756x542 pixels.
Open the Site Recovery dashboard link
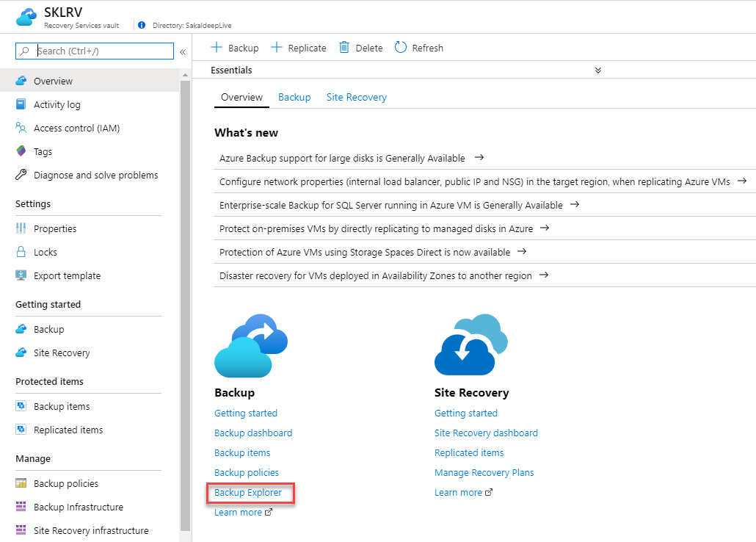(486, 433)
